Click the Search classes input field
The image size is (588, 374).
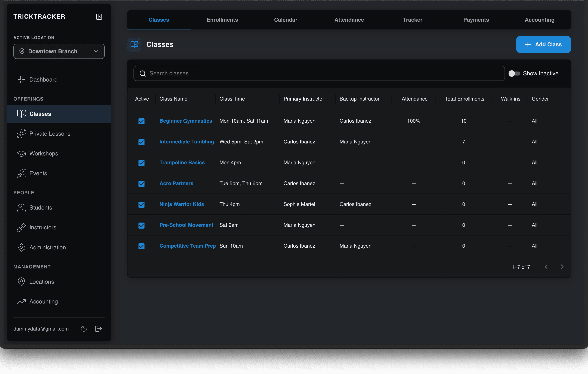click(319, 73)
